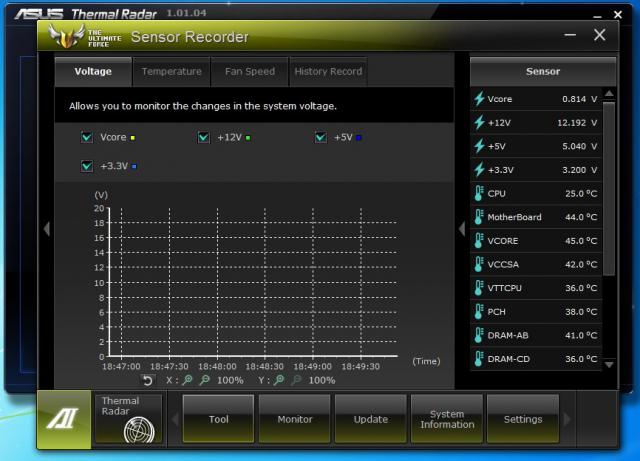
Task: Zoom in on the X axis
Action: coord(187,380)
